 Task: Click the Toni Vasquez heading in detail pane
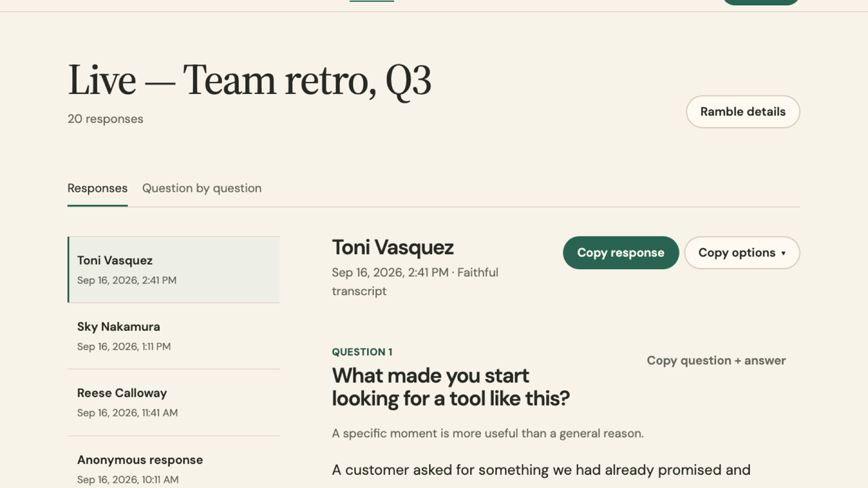[393, 247]
